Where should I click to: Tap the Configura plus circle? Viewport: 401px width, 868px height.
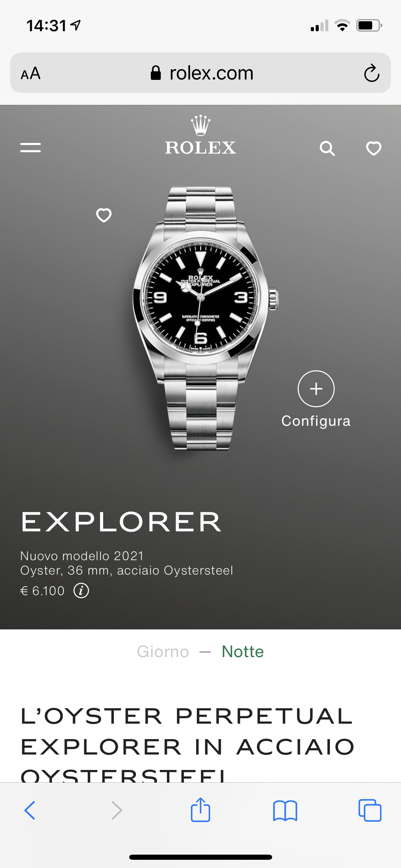click(316, 389)
